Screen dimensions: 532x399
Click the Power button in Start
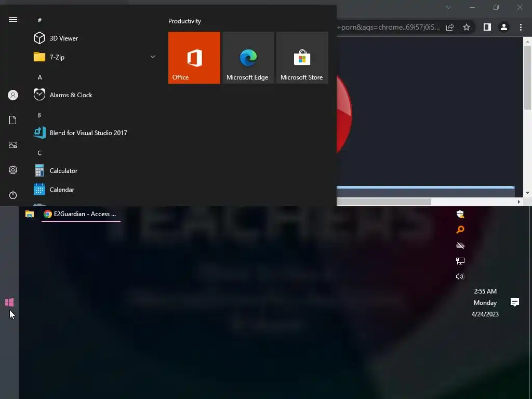[13, 195]
